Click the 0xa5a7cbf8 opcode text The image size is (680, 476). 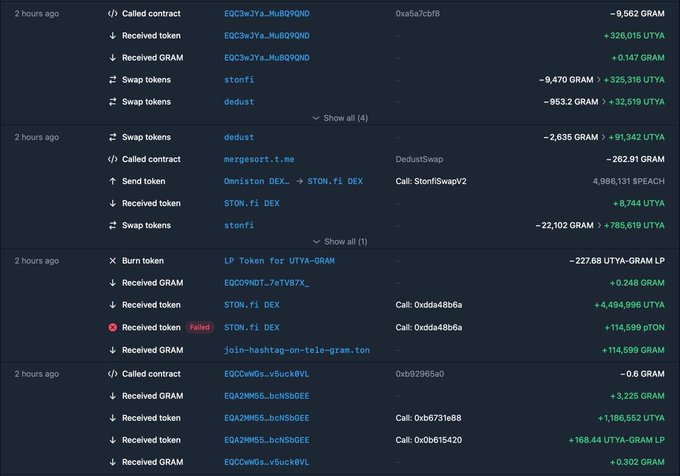[x=417, y=13]
